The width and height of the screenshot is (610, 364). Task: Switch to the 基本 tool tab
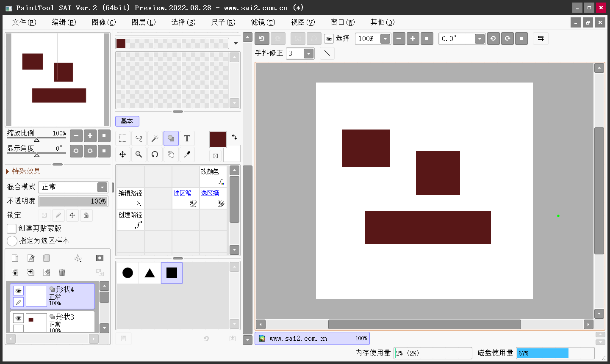127,121
